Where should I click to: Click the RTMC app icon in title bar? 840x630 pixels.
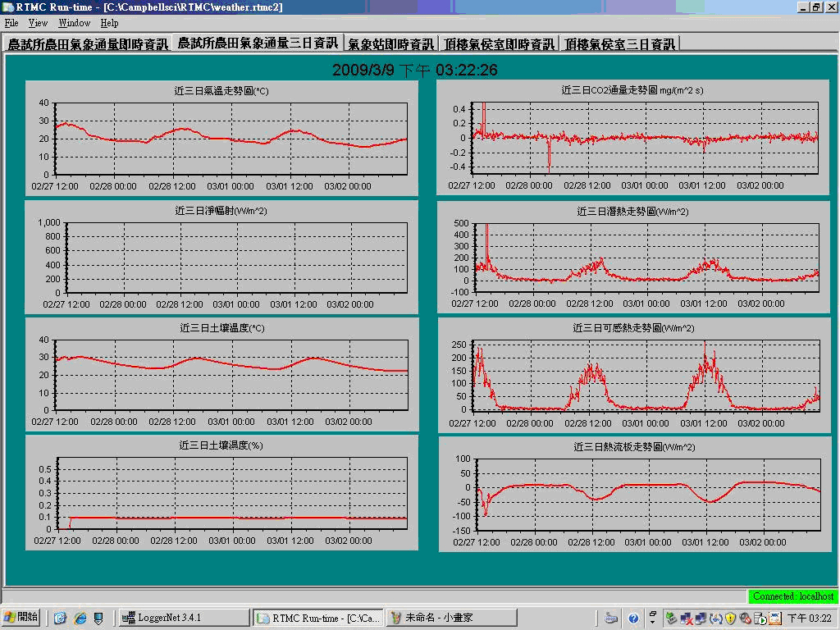pyautogui.click(x=8, y=7)
